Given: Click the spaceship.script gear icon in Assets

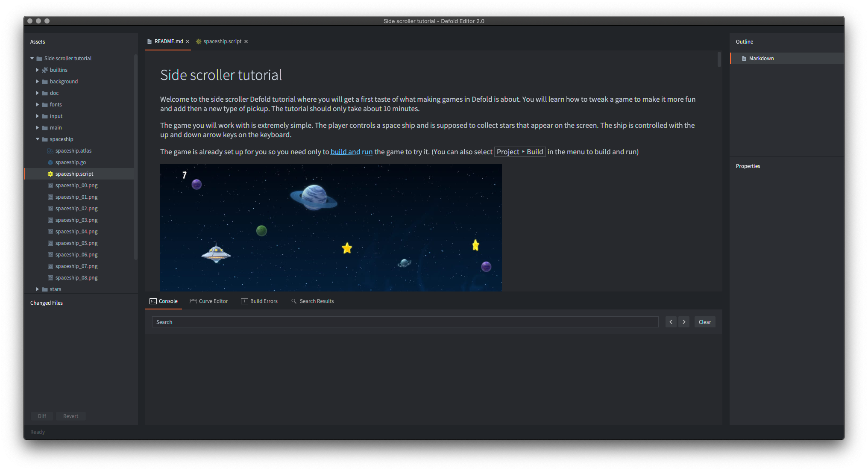Looking at the screenshot, I should [50, 174].
